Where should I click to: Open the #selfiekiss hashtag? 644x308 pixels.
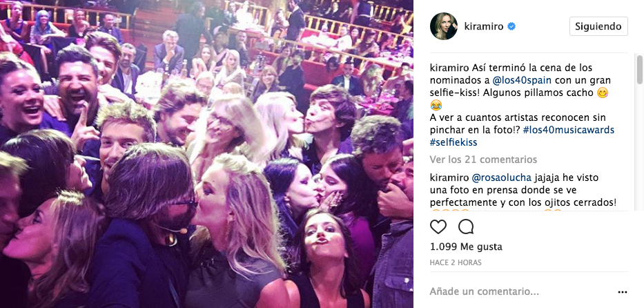tap(453, 142)
